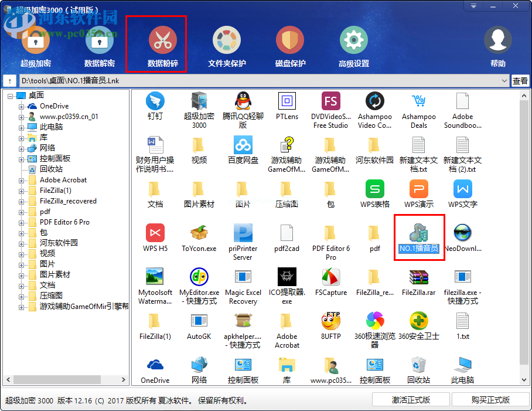This screenshot has height=411, width=532.
Task: Expand the 此电脑 tree node
Action: coord(22,127)
